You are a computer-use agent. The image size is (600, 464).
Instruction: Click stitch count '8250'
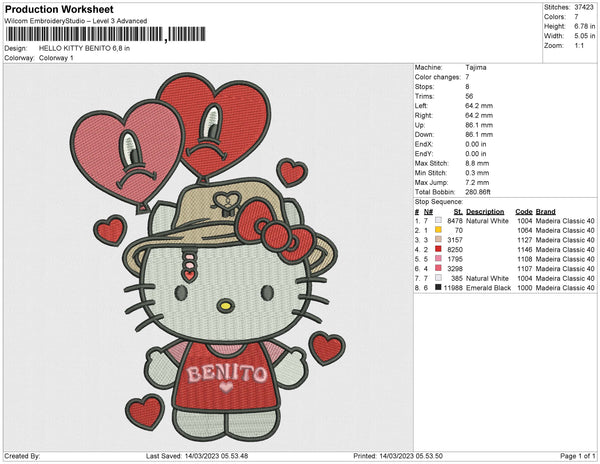[x=455, y=249]
